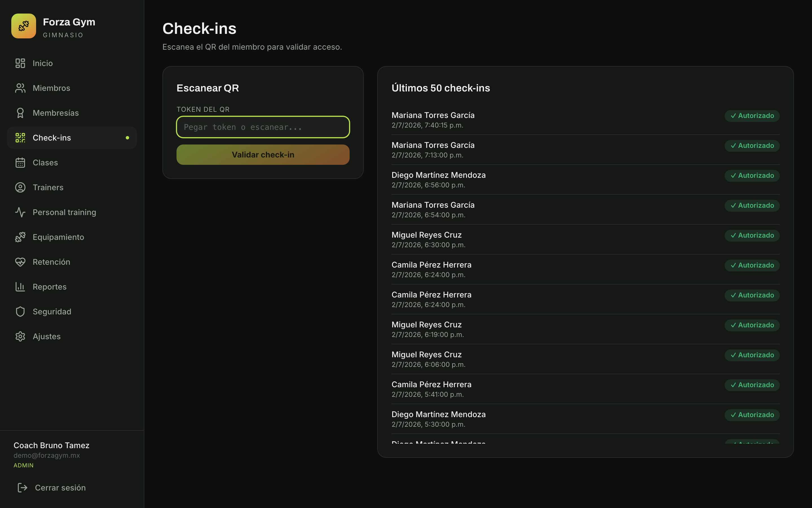Select Mariana Torres García 6:54:00 p.m. entry

(x=585, y=210)
